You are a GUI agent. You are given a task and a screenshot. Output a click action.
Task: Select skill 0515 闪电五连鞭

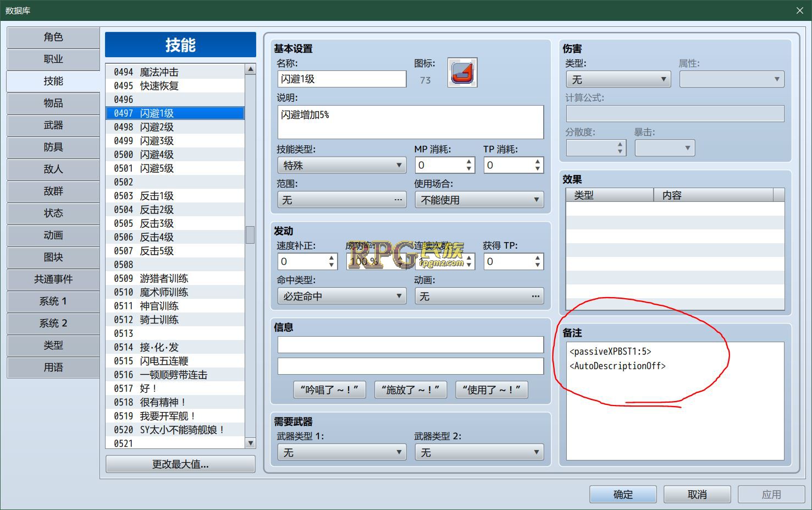175,360
